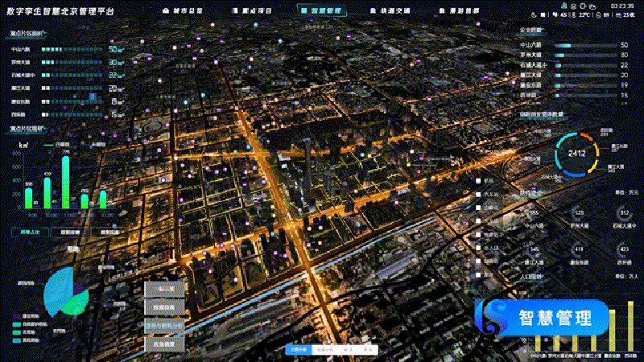Click the purple legend swatch under pie chart
Image resolution: width=644 pixels, height=362 pixels.
pyautogui.click(x=16, y=318)
